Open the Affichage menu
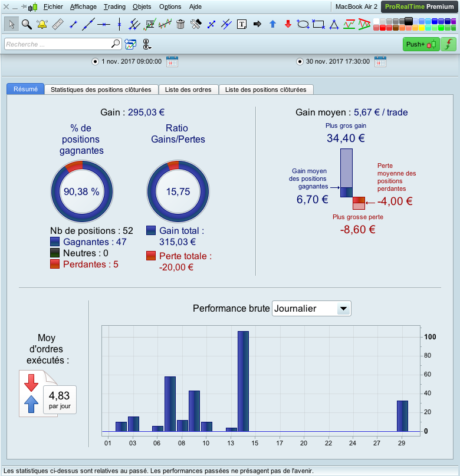This screenshot has width=460, height=476. 83,6
